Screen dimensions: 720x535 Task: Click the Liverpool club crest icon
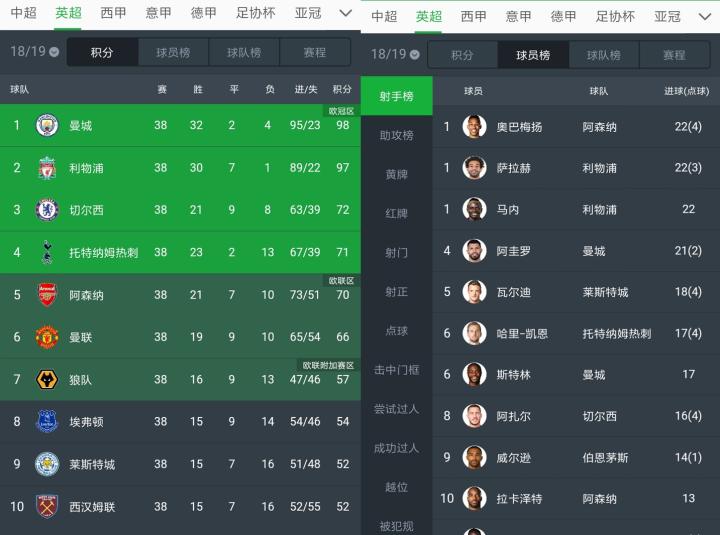(x=47, y=168)
